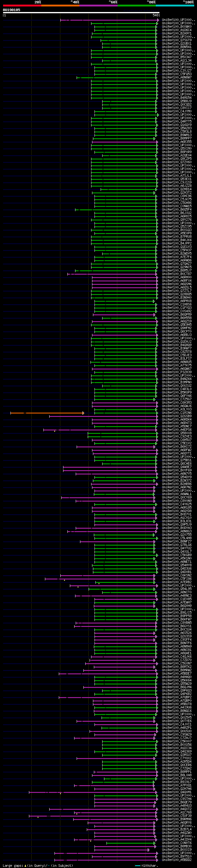Select hit label UniRef100_Q58DX8
Image resolution: width=197 pixels, height=868 pixels.
click(x=176, y=433)
